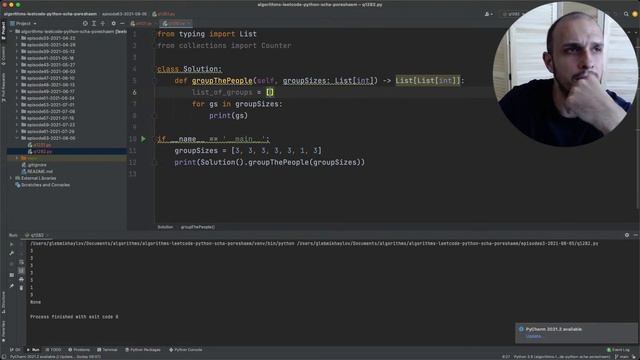Select q1282.py in the project tree
The image size is (640, 360).
coord(40,151)
